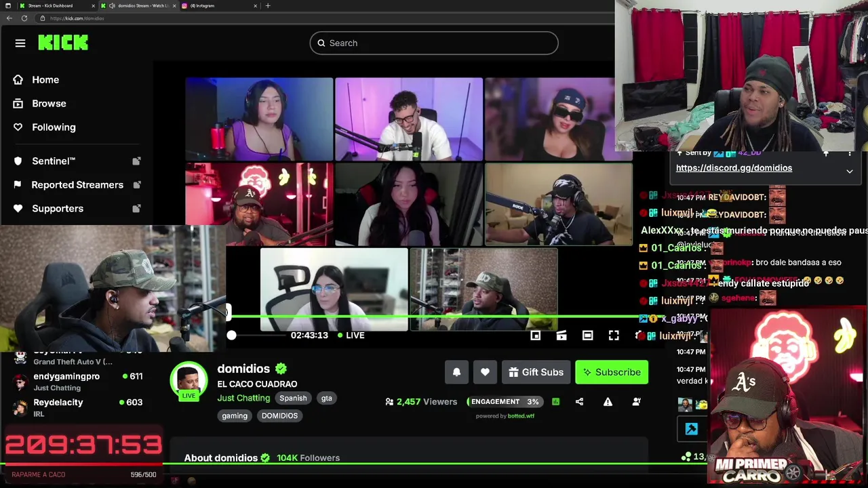Open Reported Streamers in the sidebar
This screenshot has width=868, height=488.
click(77, 185)
